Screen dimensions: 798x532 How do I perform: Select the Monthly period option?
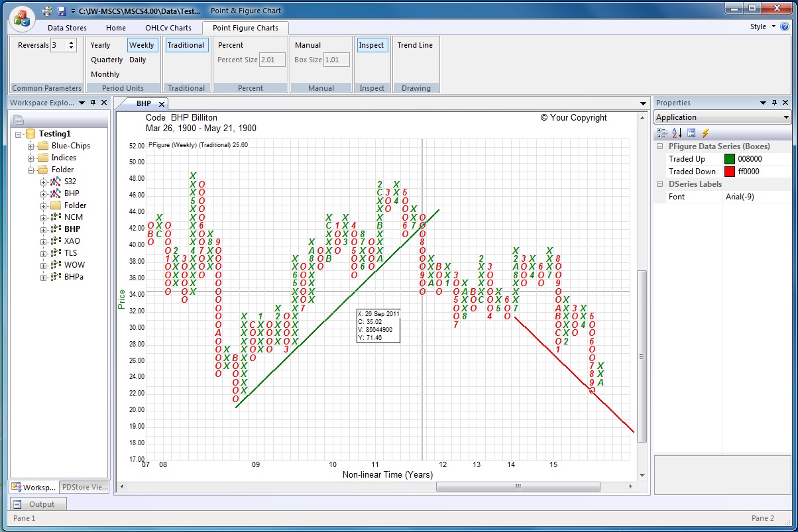tap(105, 74)
